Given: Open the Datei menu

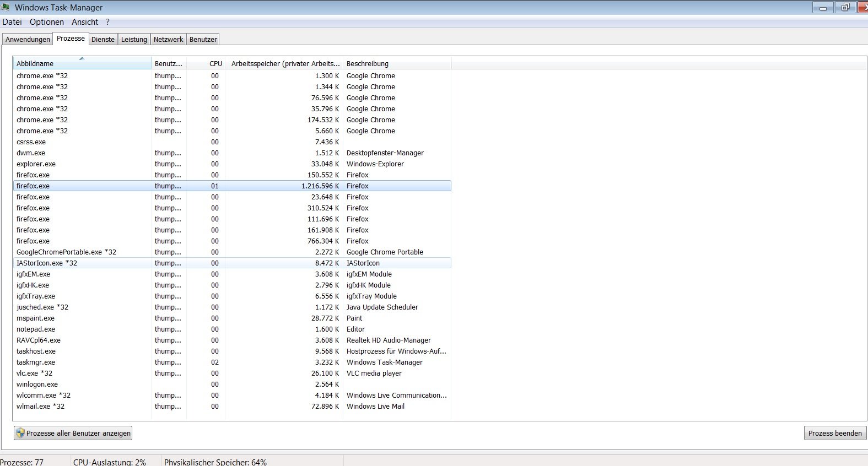Looking at the screenshot, I should click(x=12, y=22).
